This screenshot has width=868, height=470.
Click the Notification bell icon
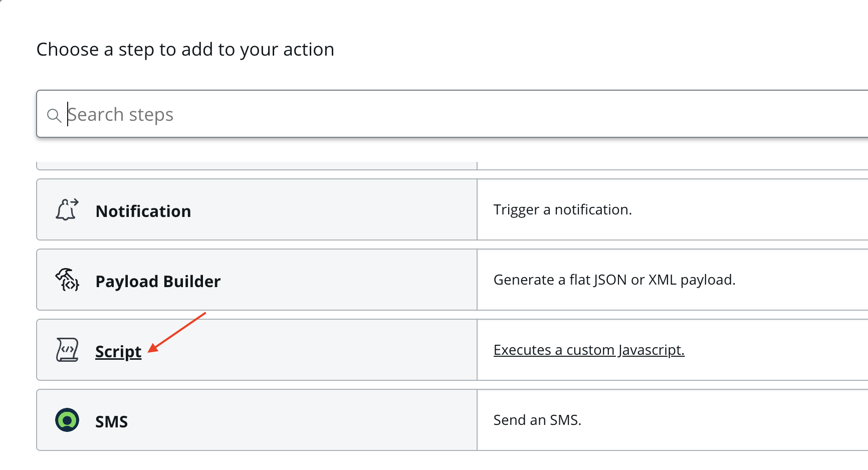(x=67, y=209)
